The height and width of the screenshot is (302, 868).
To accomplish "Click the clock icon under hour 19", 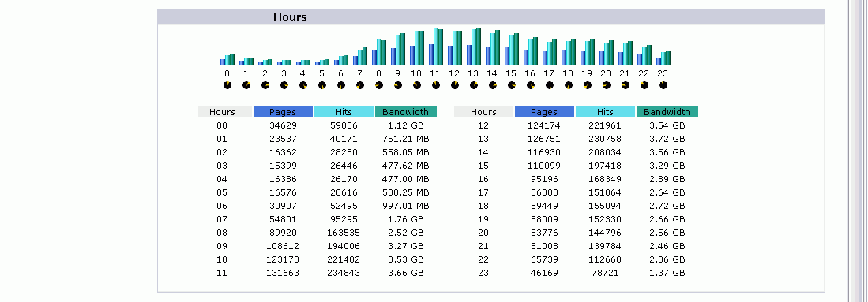I will (x=588, y=85).
